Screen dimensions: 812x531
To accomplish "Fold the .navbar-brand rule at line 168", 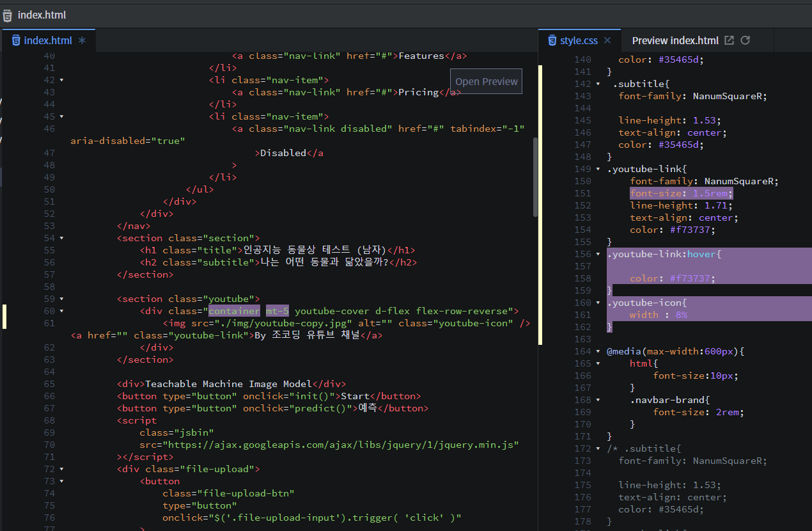I will (598, 400).
